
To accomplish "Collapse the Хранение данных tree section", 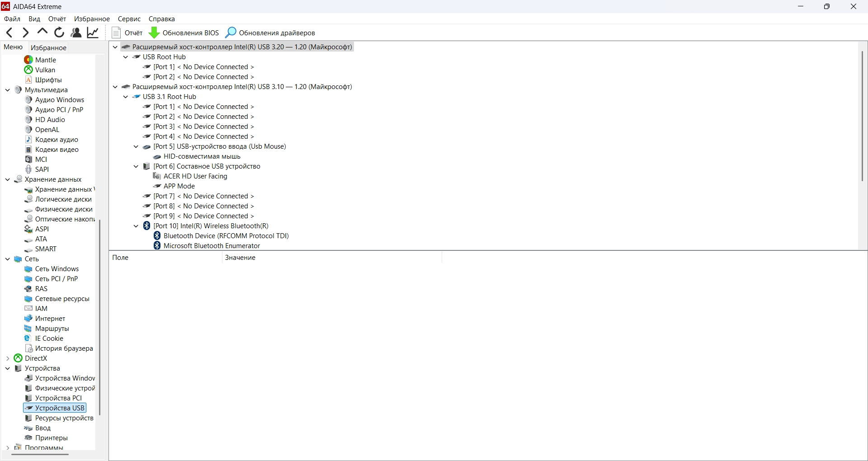I will 8,179.
